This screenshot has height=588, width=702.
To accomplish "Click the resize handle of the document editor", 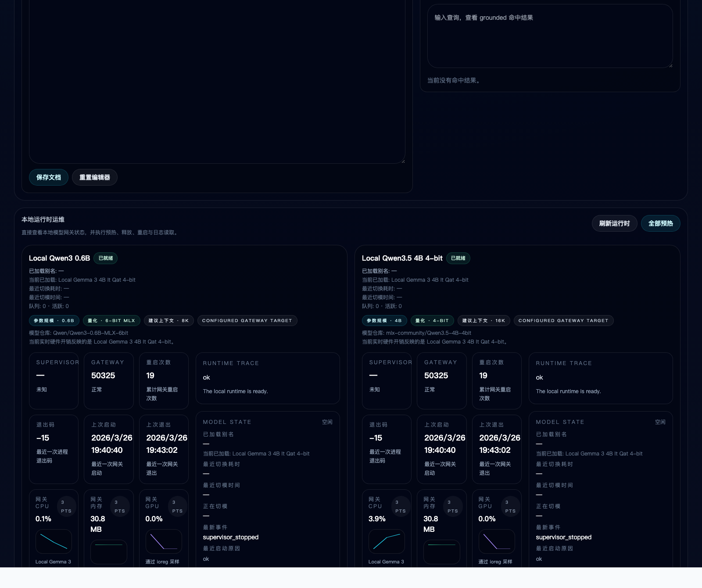I will tap(402, 161).
